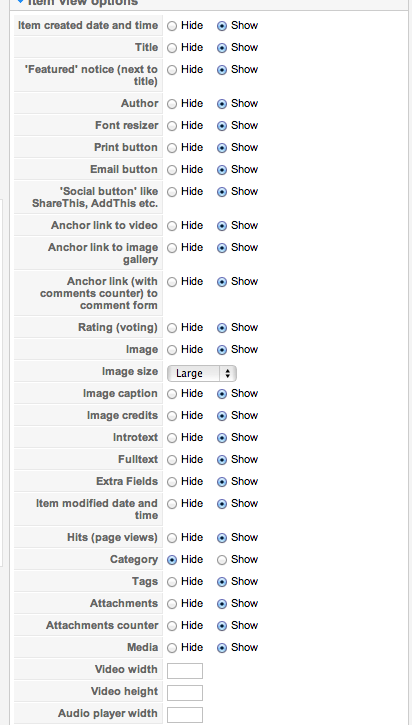Choose Hide for Media
412x725 pixels.
pos(172,648)
